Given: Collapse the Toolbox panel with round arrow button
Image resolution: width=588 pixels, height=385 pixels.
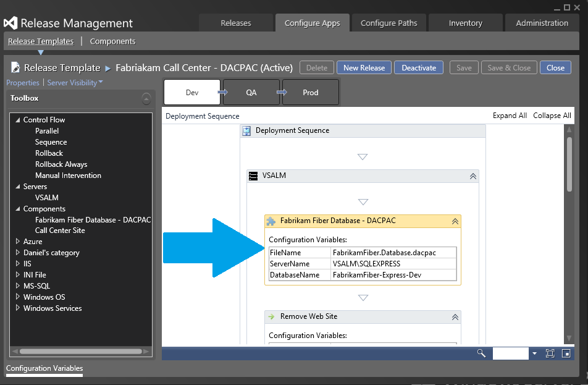Looking at the screenshot, I should point(146,99).
